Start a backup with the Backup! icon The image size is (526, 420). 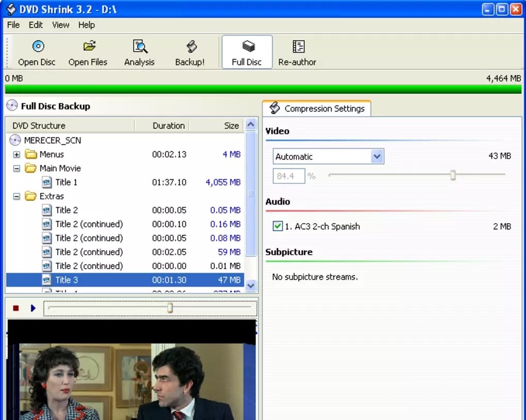(190, 51)
